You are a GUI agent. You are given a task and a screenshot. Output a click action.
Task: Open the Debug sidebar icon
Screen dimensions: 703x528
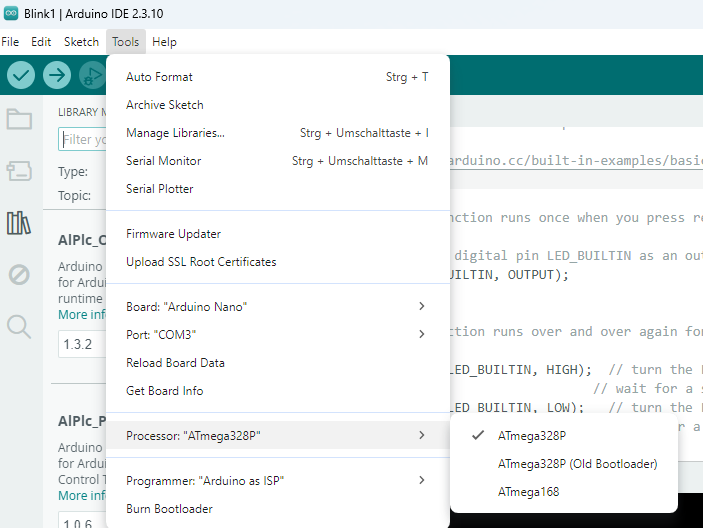19,274
